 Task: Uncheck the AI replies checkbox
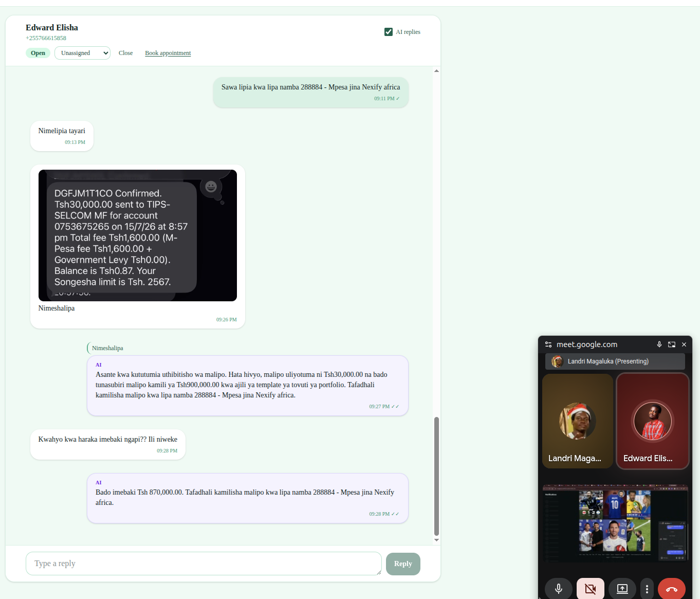389,32
